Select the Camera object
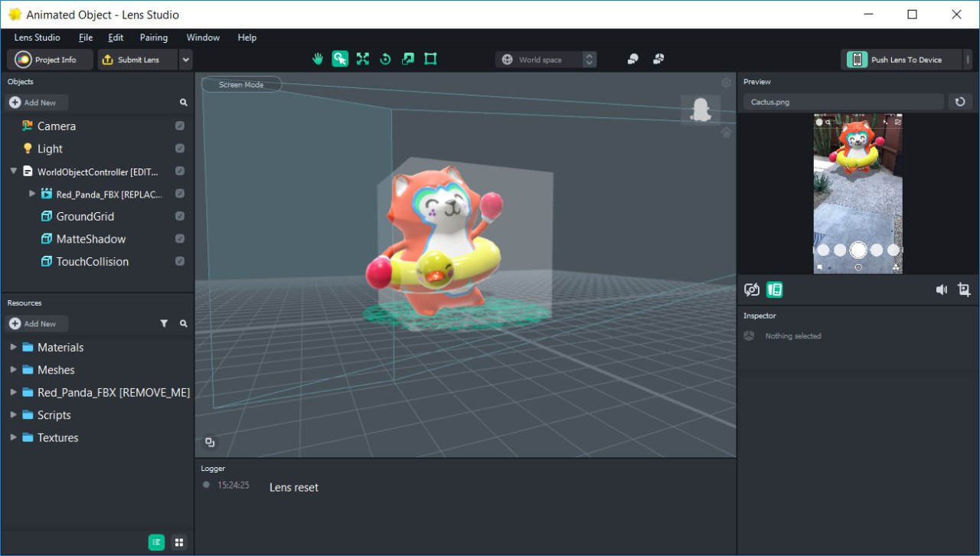Screen dimensions: 980x556 tap(57, 126)
